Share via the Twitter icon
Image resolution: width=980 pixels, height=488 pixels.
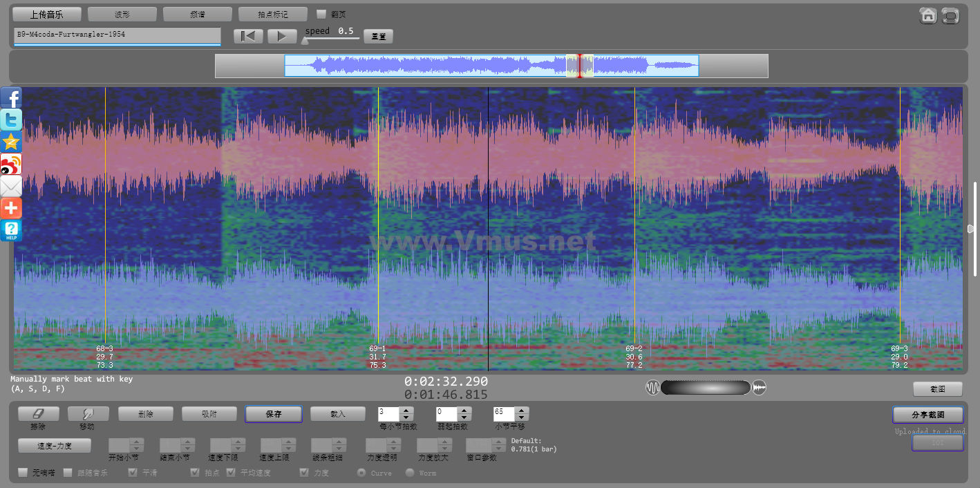click(11, 120)
